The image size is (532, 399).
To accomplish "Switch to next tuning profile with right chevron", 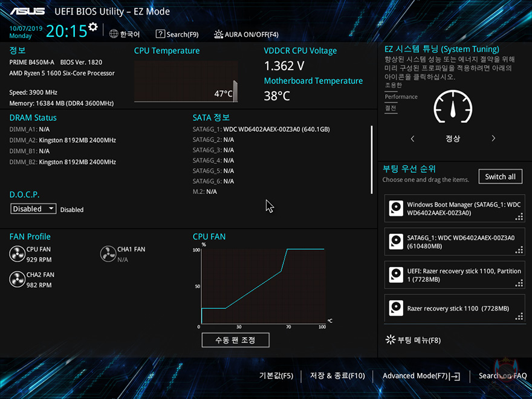I will [493, 138].
